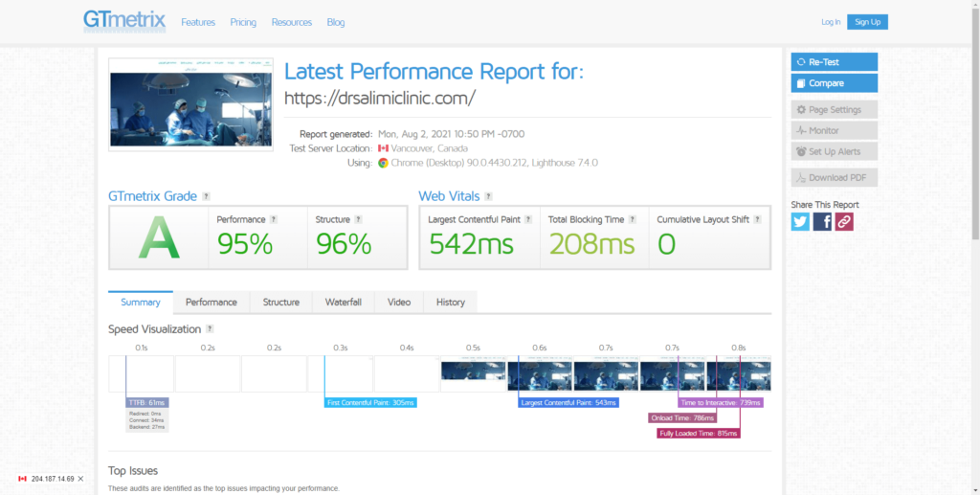Click the Facebook share icon
The width and height of the screenshot is (980, 495).
[x=822, y=222]
